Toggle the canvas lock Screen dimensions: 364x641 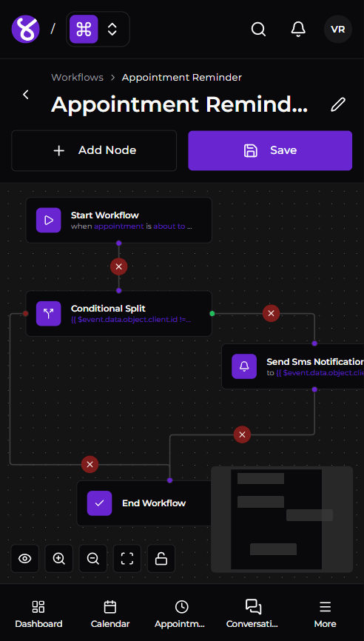[x=161, y=558]
